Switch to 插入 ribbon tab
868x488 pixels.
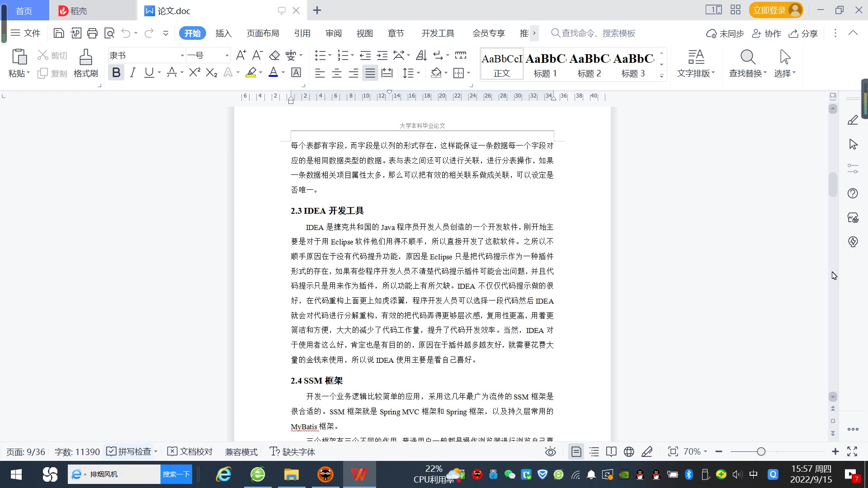tap(223, 33)
